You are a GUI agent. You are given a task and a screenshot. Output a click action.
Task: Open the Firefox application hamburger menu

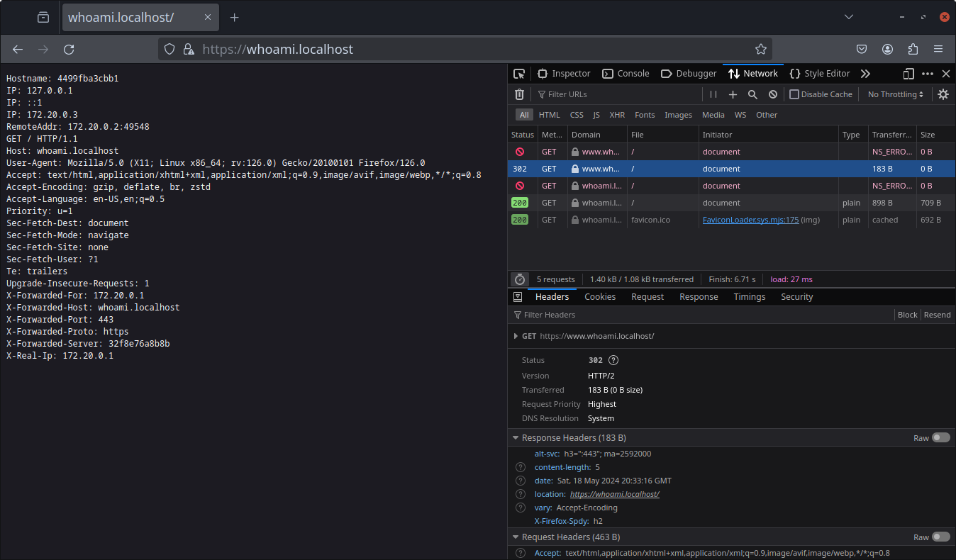click(x=938, y=49)
